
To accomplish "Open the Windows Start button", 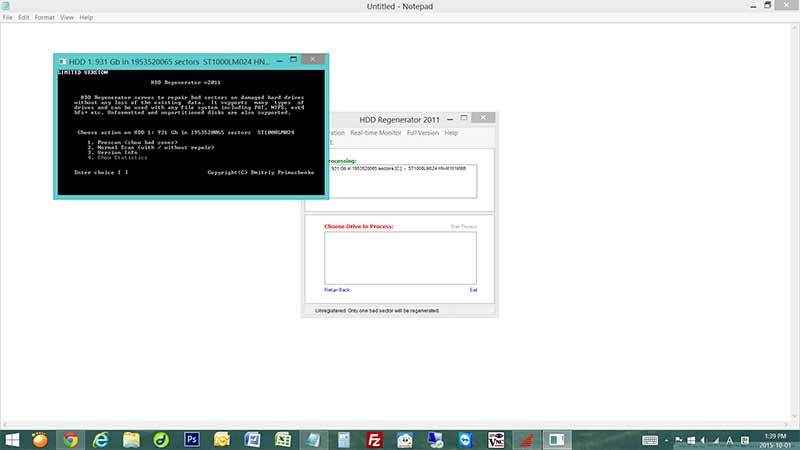I will coord(12,440).
